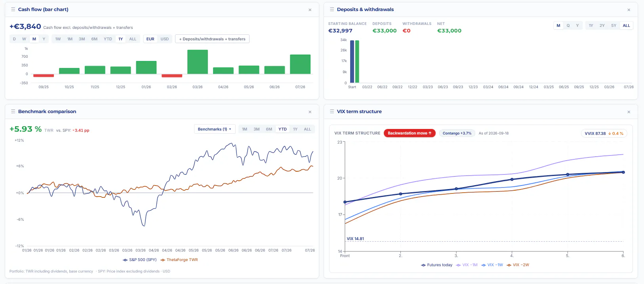Choose the ALL range in Cash flow
Image resolution: width=644 pixels, height=284 pixels.
pyautogui.click(x=133, y=39)
